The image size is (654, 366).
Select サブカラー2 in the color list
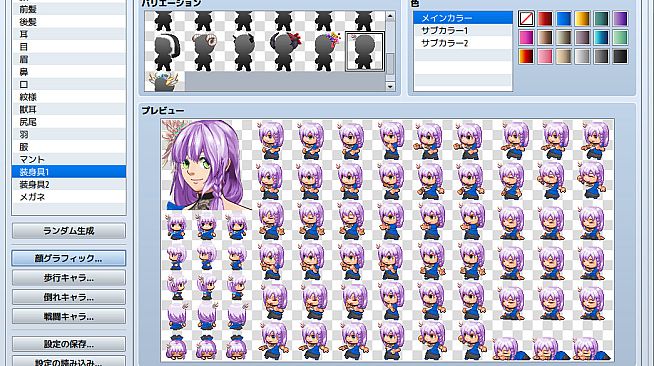pyautogui.click(x=463, y=43)
